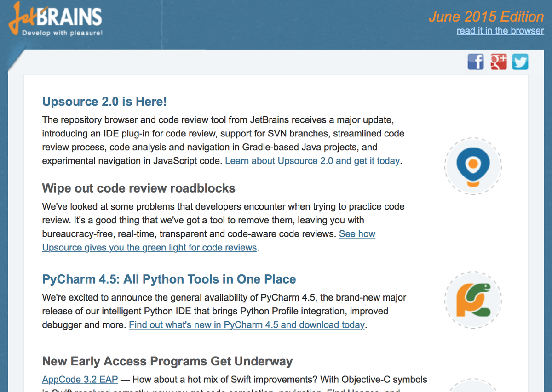Click 'Develop with pleasure!' tagline
The width and height of the screenshot is (552, 392).
63,33
